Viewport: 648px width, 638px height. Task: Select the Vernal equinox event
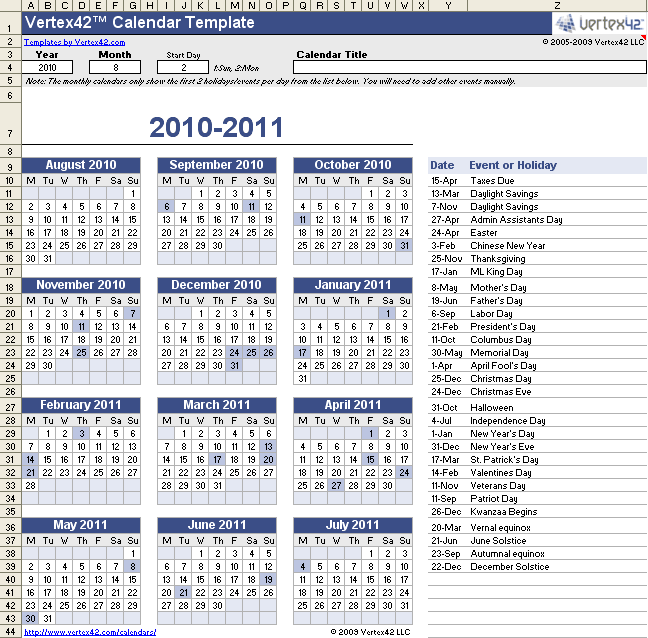500,528
